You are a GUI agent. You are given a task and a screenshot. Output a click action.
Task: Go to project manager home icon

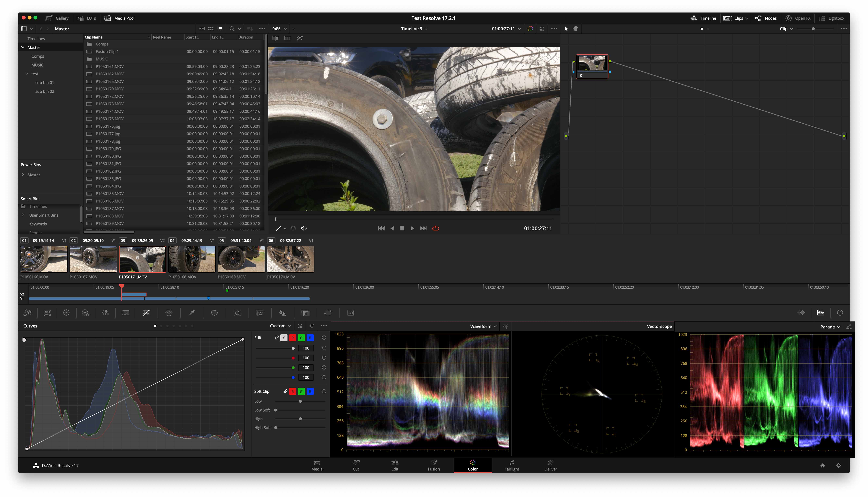tap(822, 466)
